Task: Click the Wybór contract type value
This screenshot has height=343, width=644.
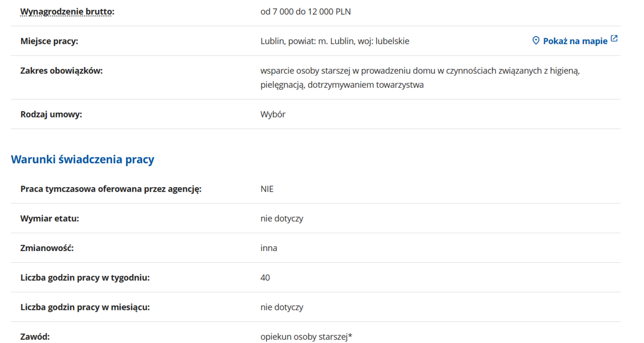Action: click(273, 115)
